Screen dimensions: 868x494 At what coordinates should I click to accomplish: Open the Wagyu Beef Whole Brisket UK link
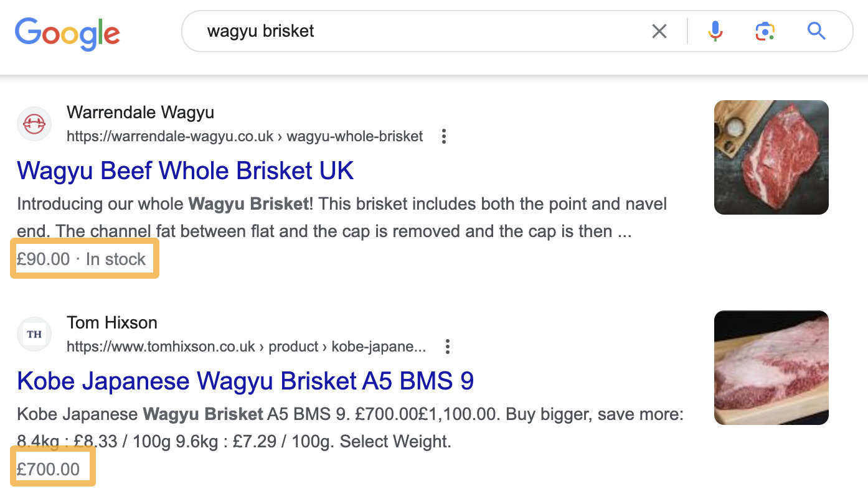coord(185,170)
